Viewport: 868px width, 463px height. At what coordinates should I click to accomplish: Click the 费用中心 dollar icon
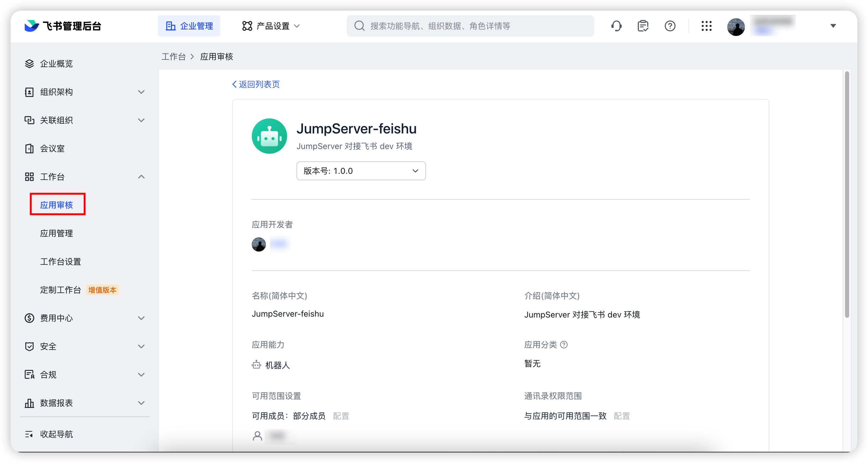(x=29, y=318)
